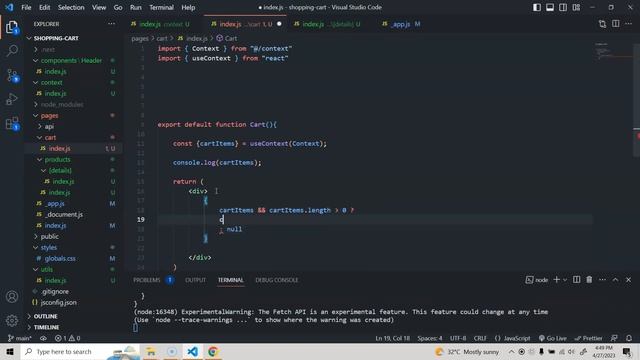Open .gitignore file

pyautogui.click(x=55, y=291)
